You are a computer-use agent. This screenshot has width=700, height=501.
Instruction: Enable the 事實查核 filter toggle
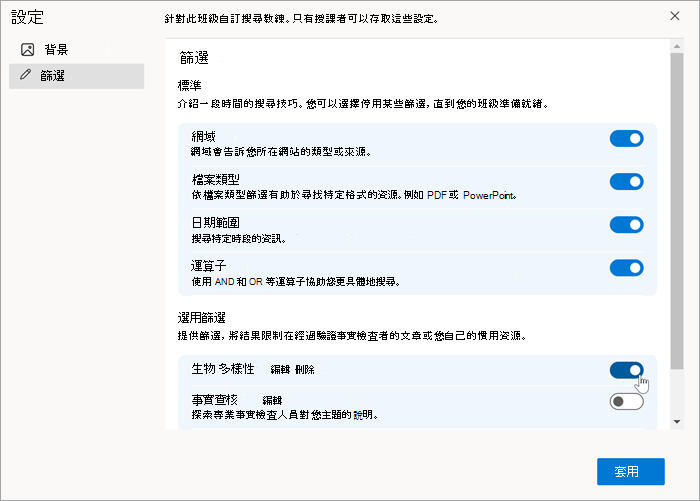coord(626,401)
